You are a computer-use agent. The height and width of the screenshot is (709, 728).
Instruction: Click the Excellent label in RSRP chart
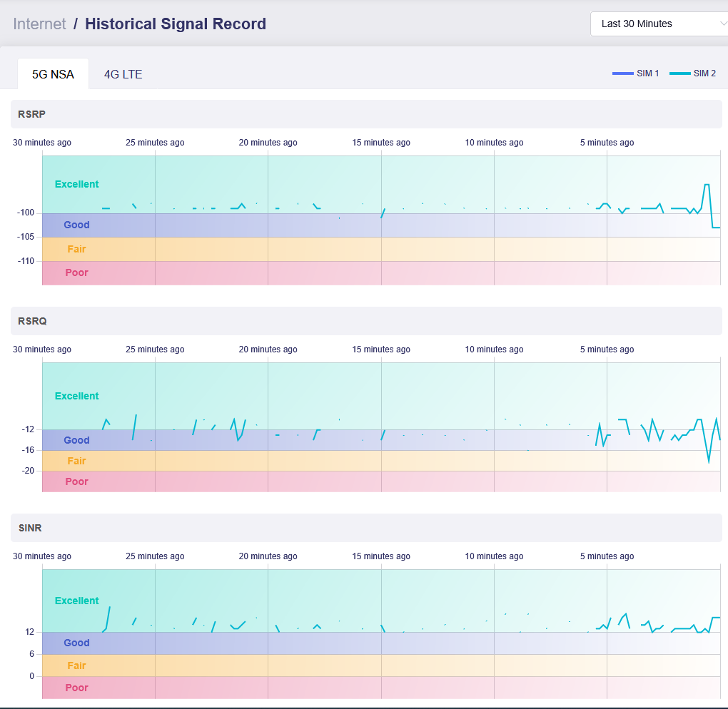point(76,184)
